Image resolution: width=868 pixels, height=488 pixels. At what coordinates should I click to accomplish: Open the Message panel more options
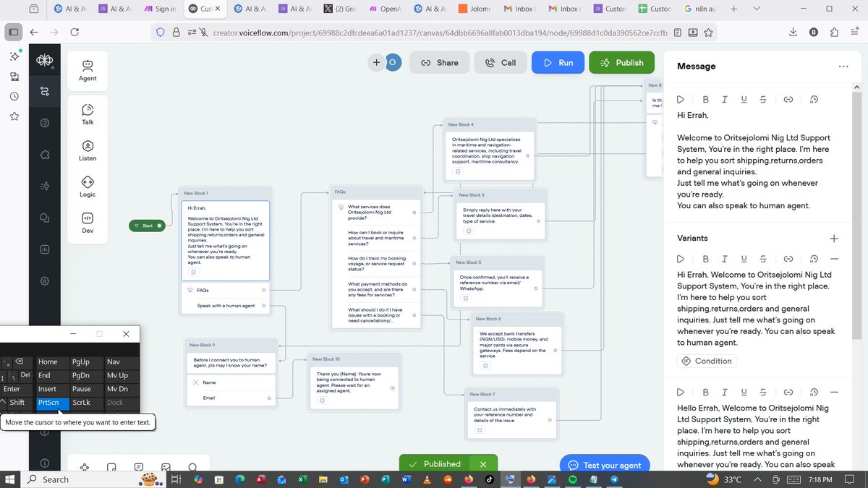click(843, 66)
